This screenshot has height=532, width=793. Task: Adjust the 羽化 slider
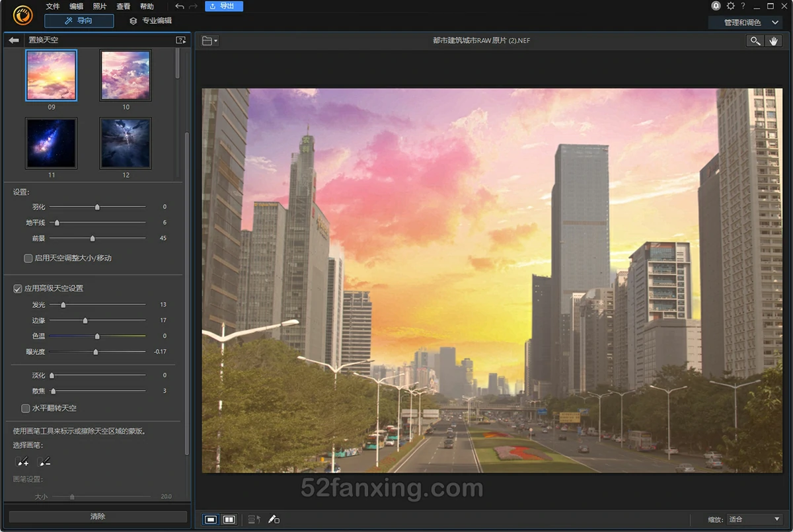pyautogui.click(x=98, y=207)
